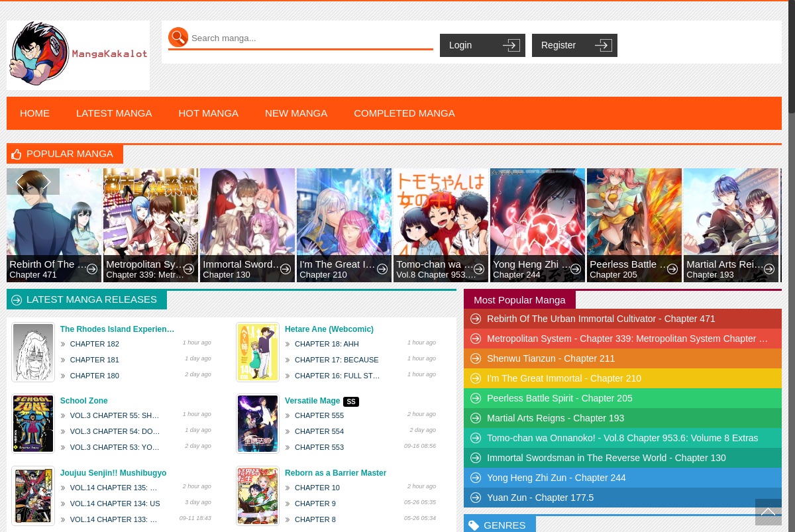This screenshot has height=532, width=795.
Task: Click arrow icon beside Tomo-chan wa Onnanoko row
Action: click(476, 438)
